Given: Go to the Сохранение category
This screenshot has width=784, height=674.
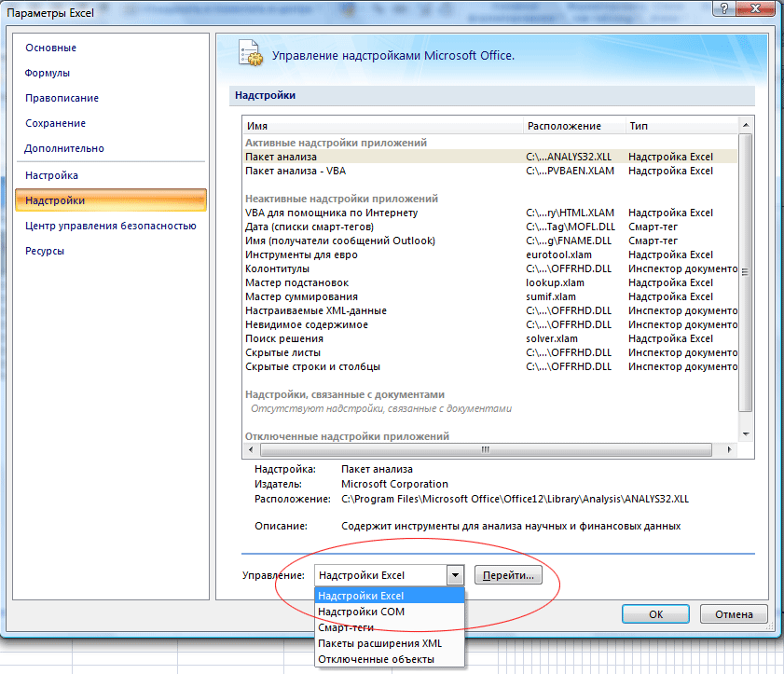Looking at the screenshot, I should [56, 123].
